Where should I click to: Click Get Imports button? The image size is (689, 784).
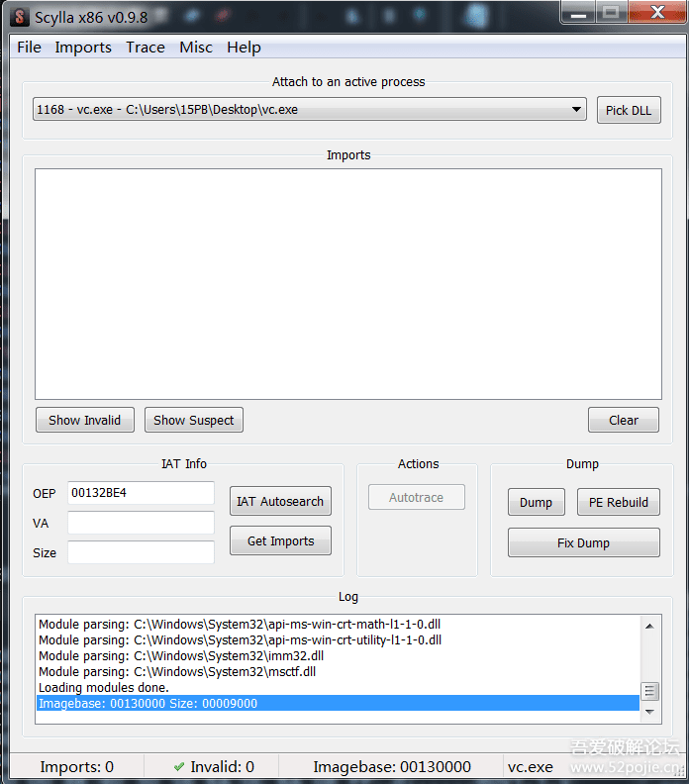pyautogui.click(x=280, y=540)
